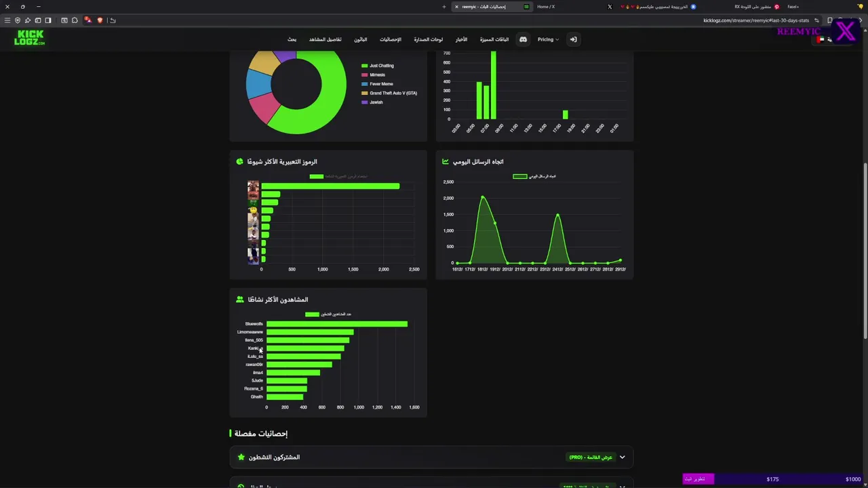Toggle Just Chatting legend color
The image size is (868, 488).
tap(364, 66)
